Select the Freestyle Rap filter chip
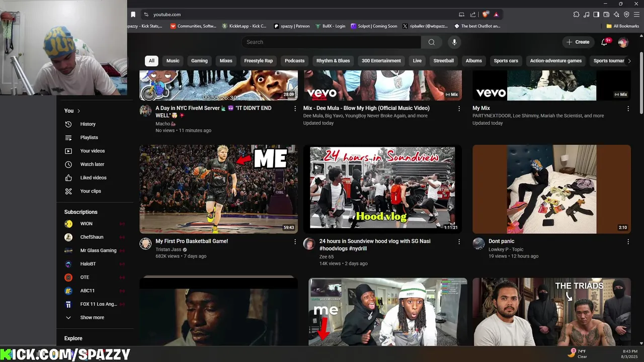The width and height of the screenshot is (644, 362). coord(258,61)
